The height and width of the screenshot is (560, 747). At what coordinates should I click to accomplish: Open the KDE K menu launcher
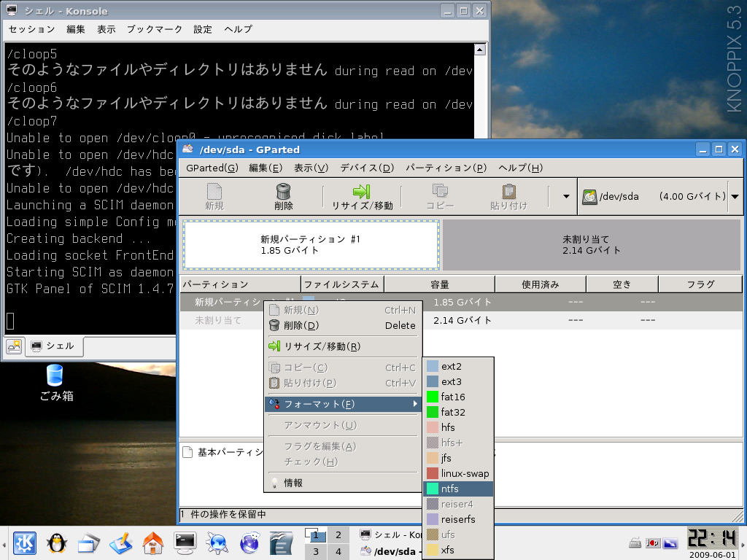pos(25,542)
